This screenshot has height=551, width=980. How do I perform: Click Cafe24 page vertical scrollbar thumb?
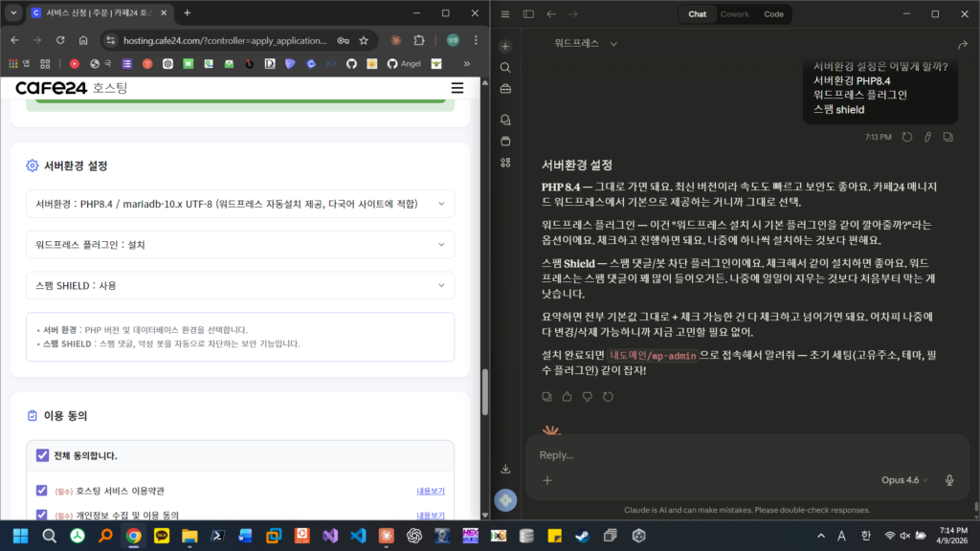484,391
